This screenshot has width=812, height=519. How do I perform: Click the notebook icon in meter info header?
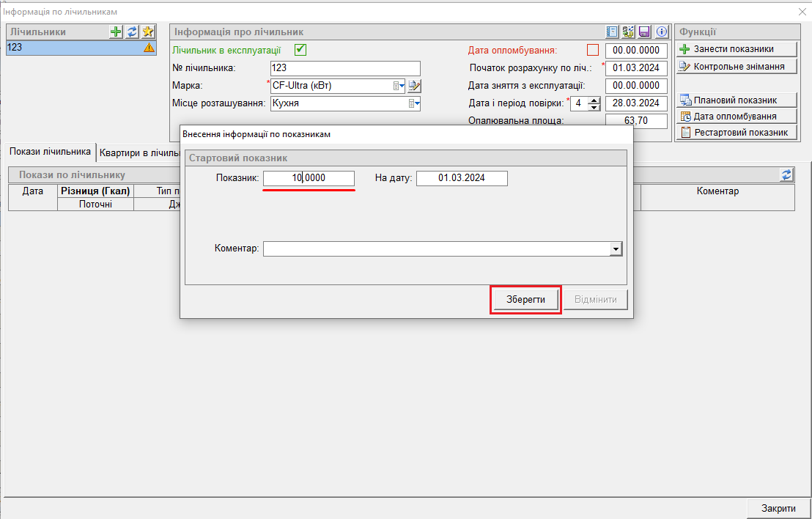pos(613,32)
